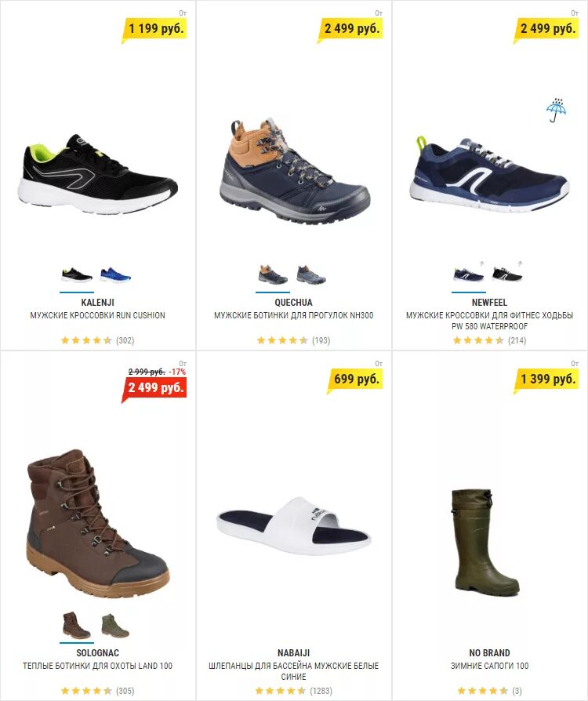Open the Kalenji Run Cushion product title
The height and width of the screenshot is (701, 588).
[97, 315]
